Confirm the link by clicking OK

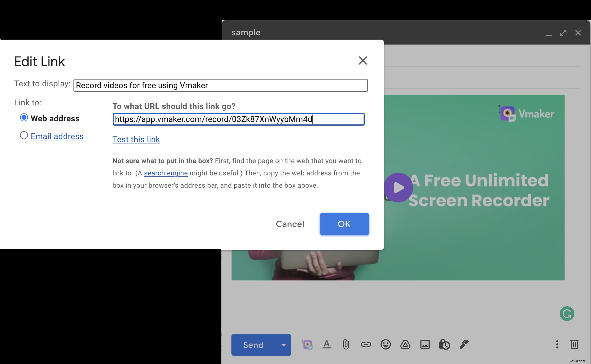tap(344, 224)
